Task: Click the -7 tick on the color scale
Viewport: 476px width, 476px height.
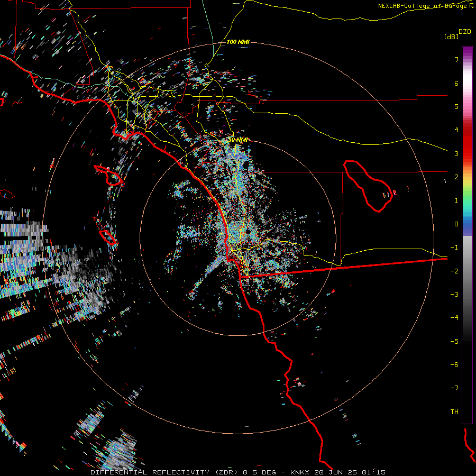Action: click(x=454, y=388)
